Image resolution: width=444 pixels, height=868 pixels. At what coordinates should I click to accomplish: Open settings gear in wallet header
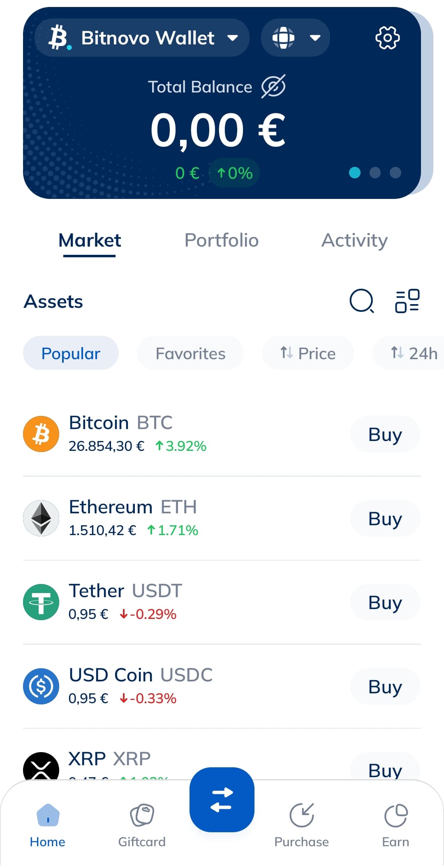coord(387,38)
